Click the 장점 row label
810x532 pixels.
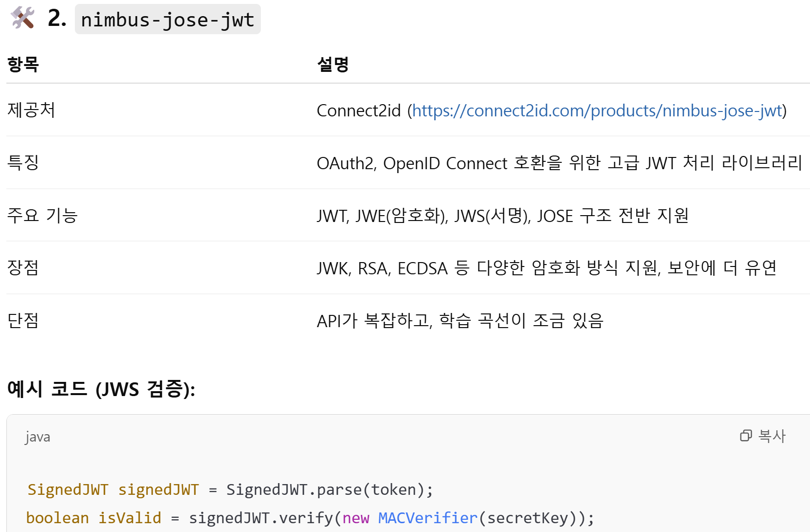[x=23, y=267]
